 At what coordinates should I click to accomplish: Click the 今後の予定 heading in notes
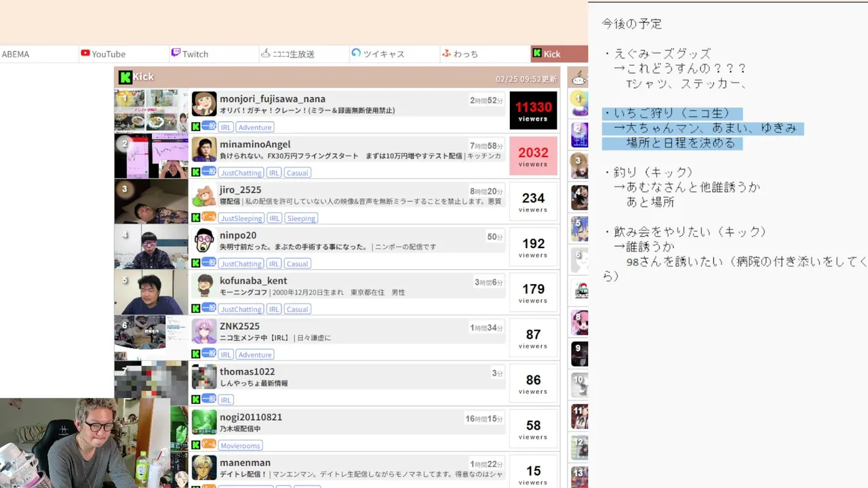632,24
